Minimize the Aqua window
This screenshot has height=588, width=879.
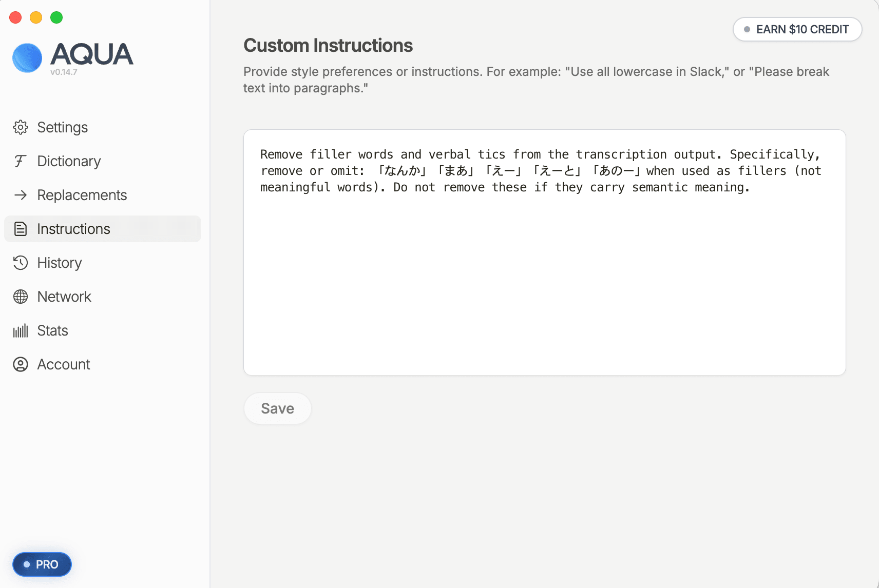tap(36, 17)
